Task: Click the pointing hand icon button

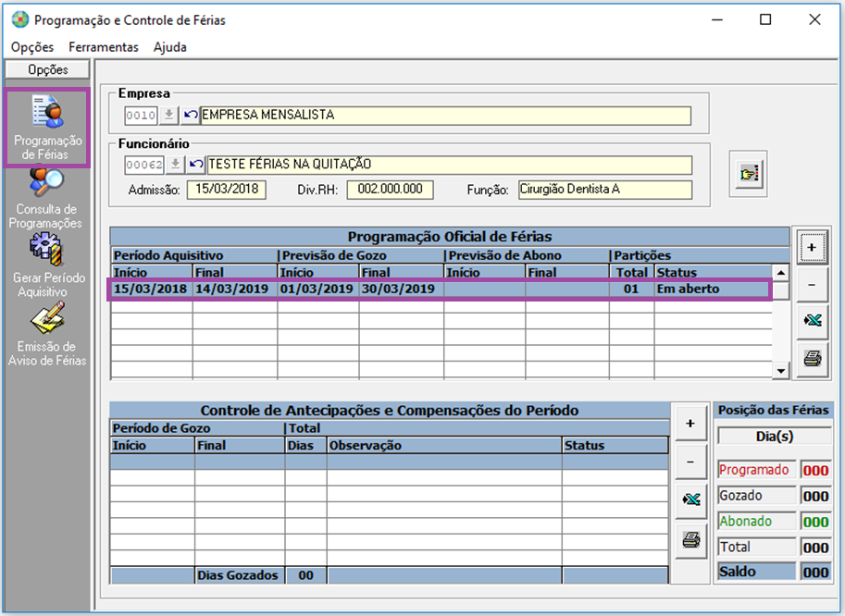Action: pyautogui.click(x=749, y=174)
